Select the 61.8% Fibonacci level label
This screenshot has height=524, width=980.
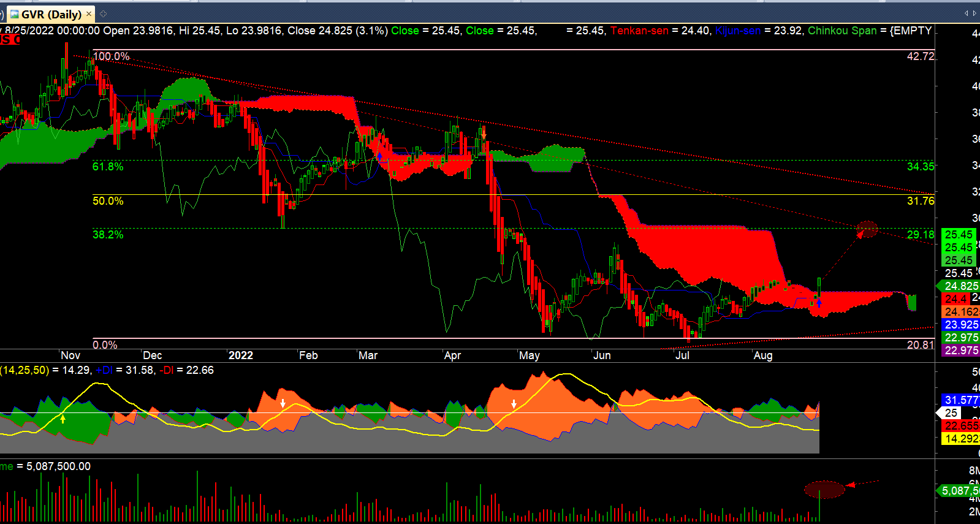108,167
